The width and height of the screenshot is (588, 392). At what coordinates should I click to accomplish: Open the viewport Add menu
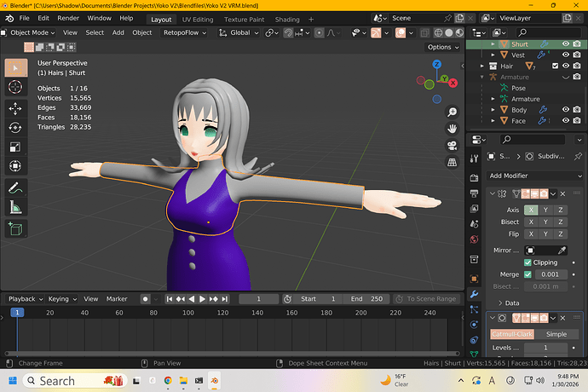click(118, 32)
